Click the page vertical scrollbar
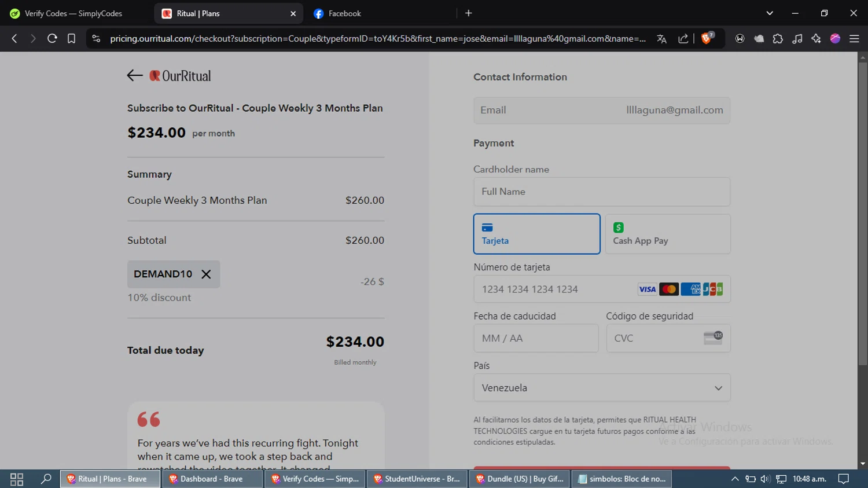 click(x=863, y=214)
